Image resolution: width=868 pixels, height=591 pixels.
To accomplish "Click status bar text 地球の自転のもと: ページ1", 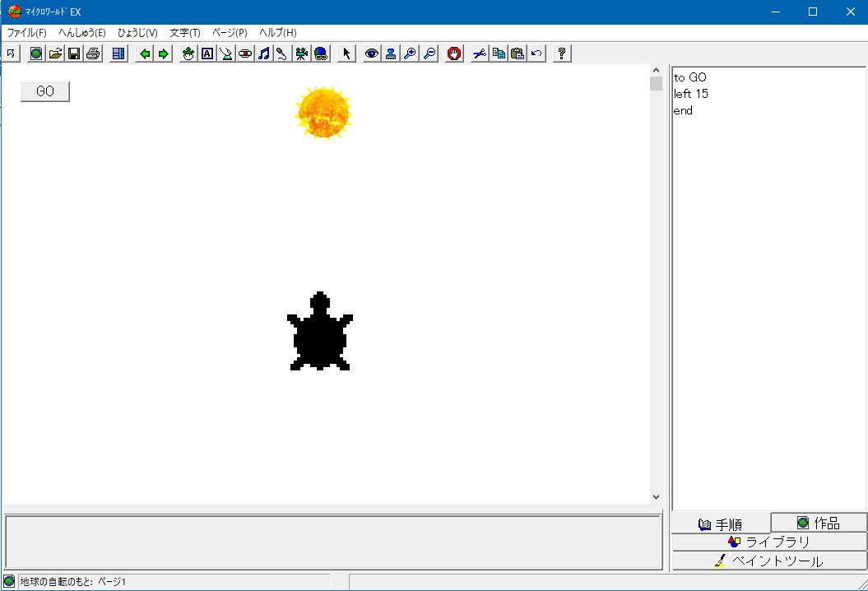I will tap(73, 582).
